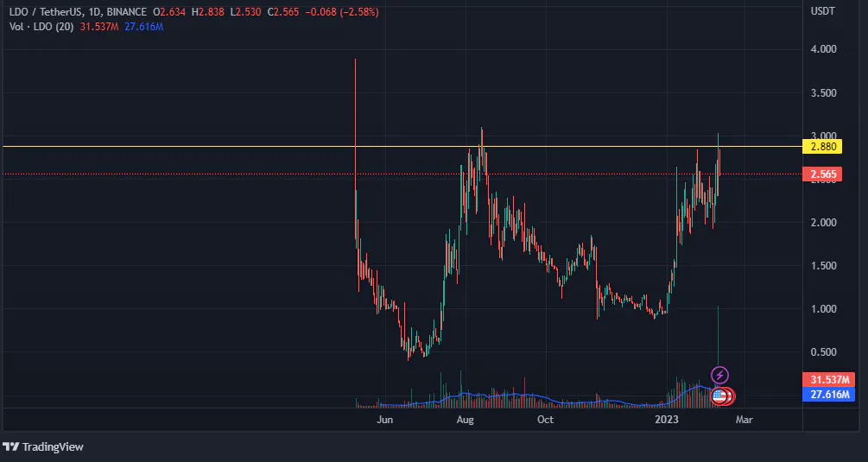Click the US flag economic event icon
This screenshot has height=462, width=868.
coord(719,396)
